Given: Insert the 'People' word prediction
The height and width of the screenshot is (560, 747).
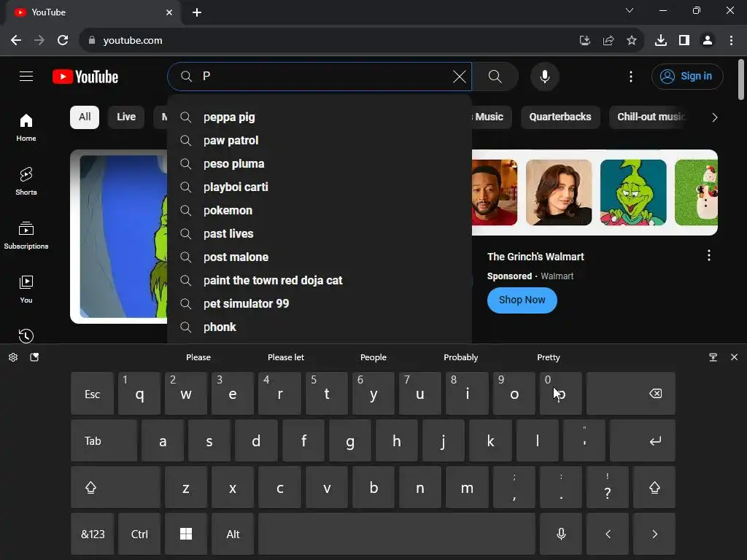Looking at the screenshot, I should tap(373, 357).
